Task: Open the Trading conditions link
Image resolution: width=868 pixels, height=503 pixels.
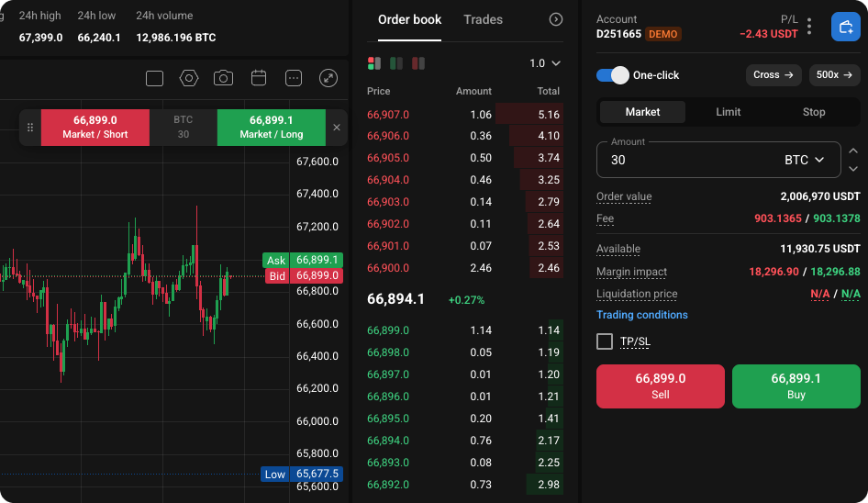Action: pyautogui.click(x=642, y=315)
